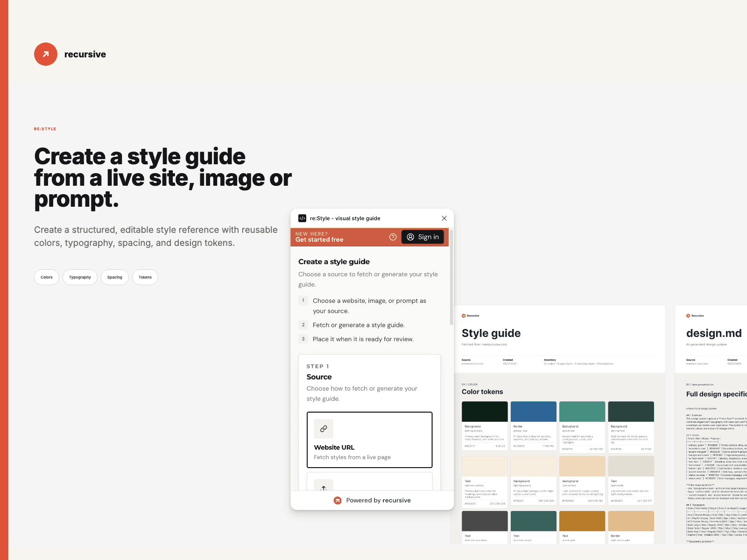Click the dark slate Background surface swatch
This screenshot has width=747, height=560.
point(631,412)
